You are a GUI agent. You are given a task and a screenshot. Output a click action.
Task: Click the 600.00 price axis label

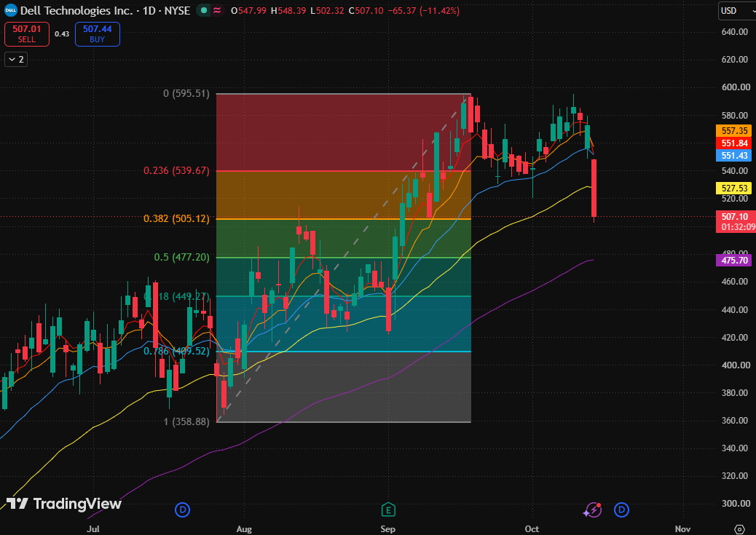click(735, 87)
